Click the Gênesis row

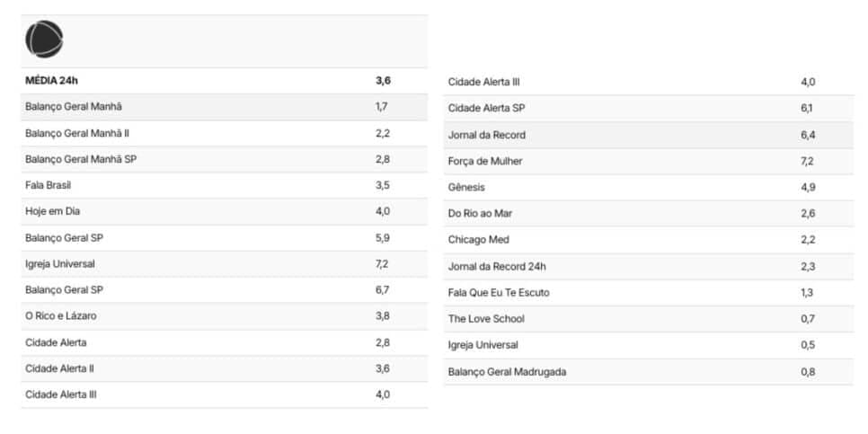648,188
